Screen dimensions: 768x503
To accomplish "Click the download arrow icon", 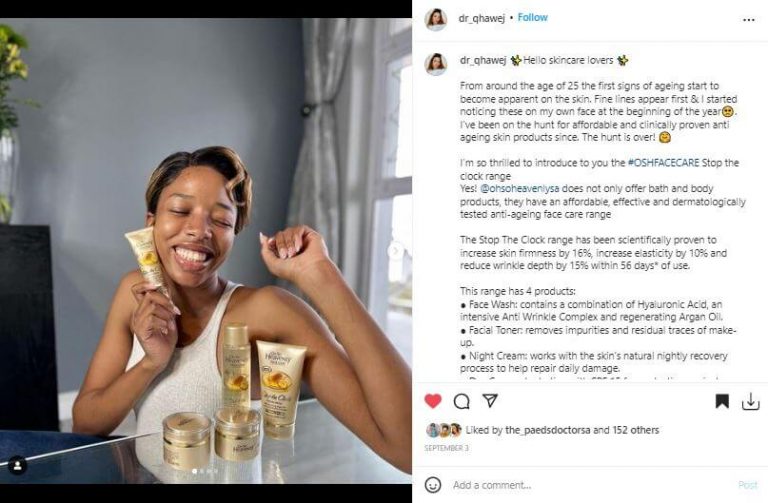I will click(750, 401).
